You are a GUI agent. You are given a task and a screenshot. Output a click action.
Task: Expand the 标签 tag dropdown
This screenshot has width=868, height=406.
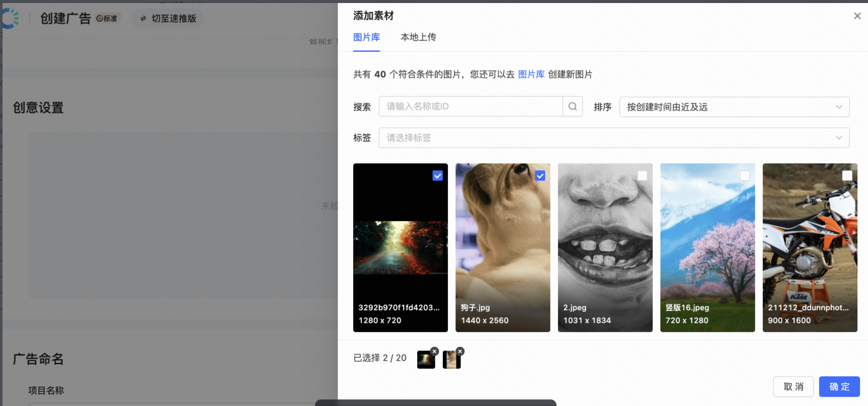614,138
